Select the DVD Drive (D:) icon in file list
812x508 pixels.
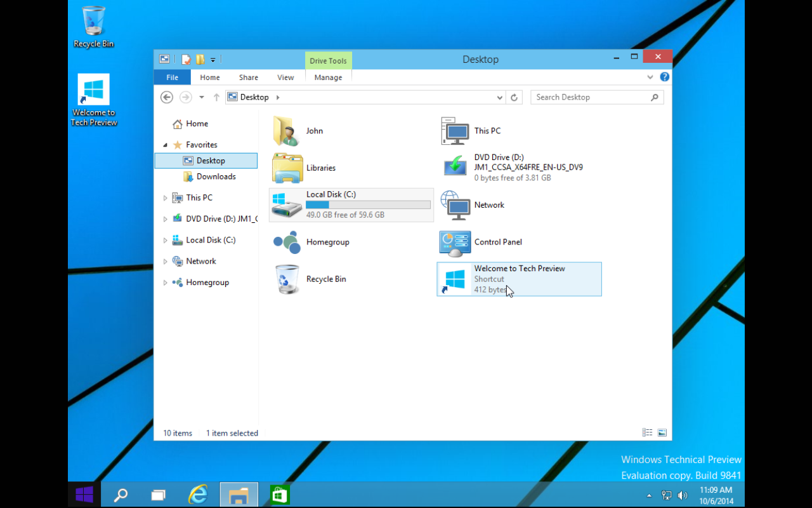(x=455, y=167)
